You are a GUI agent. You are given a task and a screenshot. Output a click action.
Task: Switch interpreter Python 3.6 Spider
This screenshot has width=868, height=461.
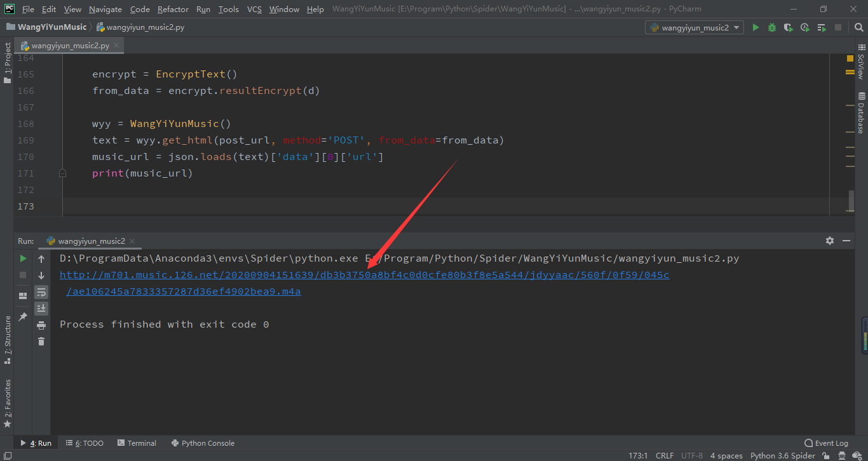783,455
